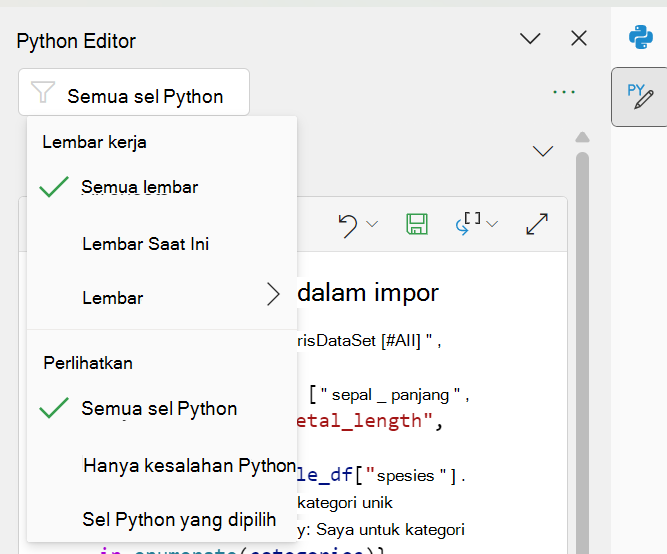Expand the undo dropdown arrow
Image resolution: width=667 pixels, height=554 pixels.
pyautogui.click(x=372, y=224)
